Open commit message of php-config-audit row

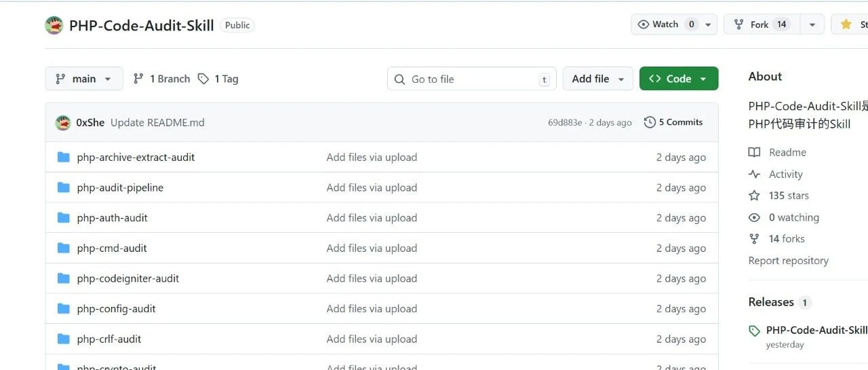coord(372,308)
